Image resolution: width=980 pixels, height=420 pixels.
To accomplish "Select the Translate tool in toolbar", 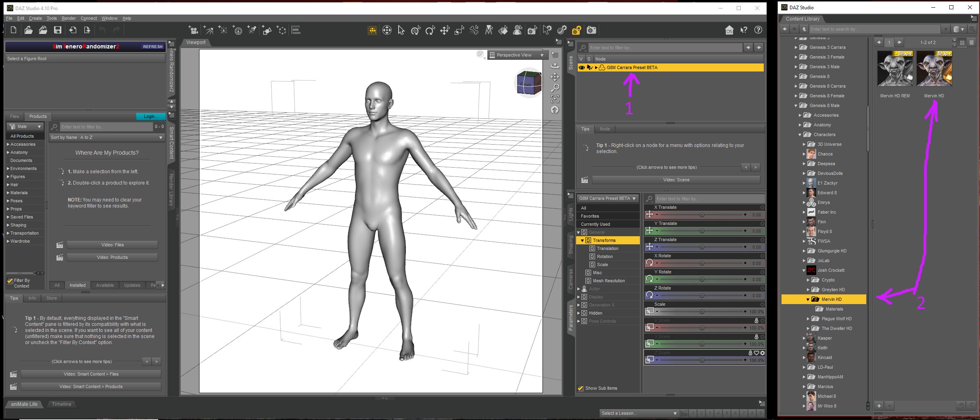I will 445,30.
